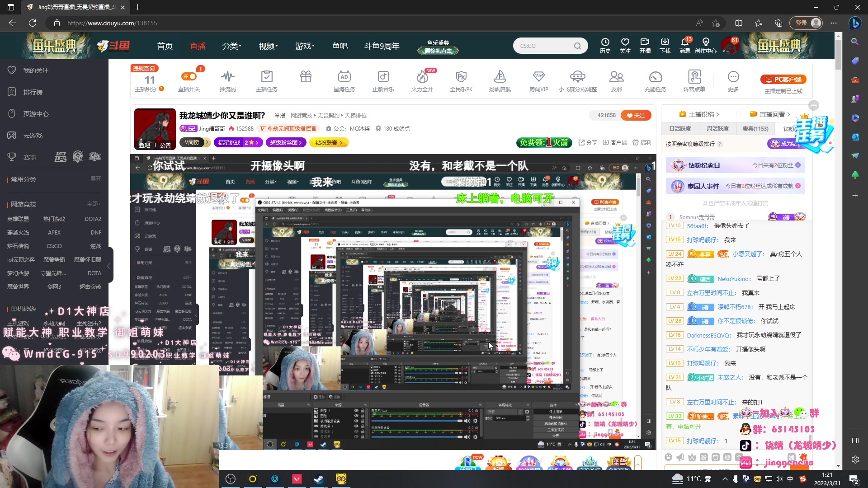Open 钻粉纪念日 banner
868x488 pixels.
735,165
